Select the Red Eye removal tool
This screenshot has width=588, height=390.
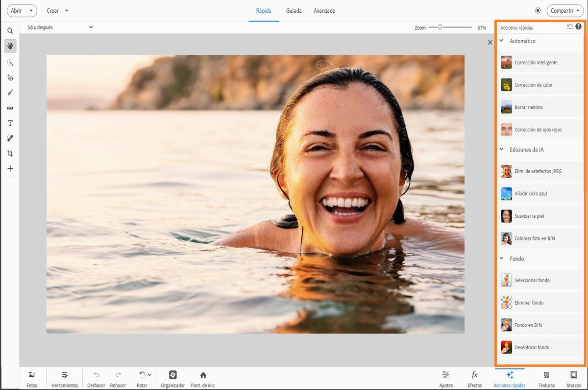coord(10,78)
